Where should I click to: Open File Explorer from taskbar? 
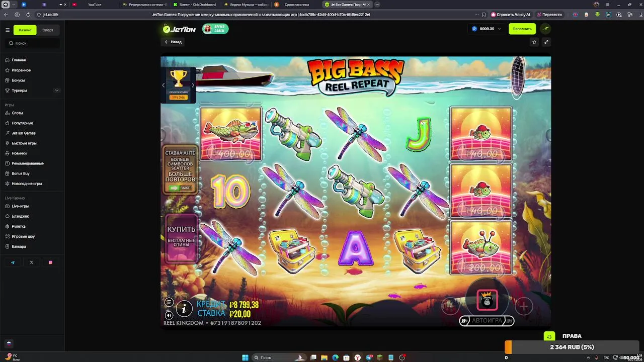pyautogui.click(x=325, y=357)
